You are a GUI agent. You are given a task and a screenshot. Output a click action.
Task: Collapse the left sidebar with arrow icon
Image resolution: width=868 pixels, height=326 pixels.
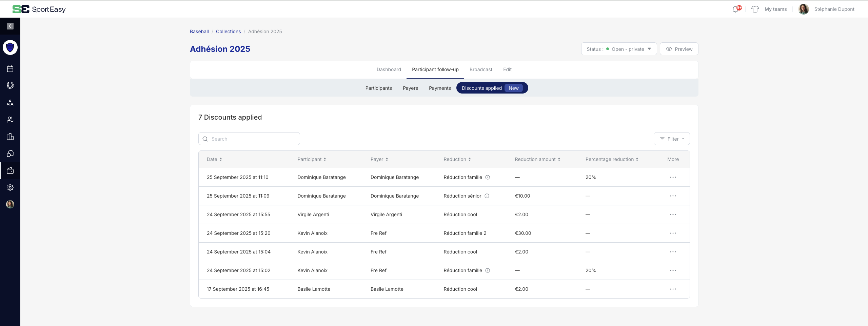pos(10,26)
